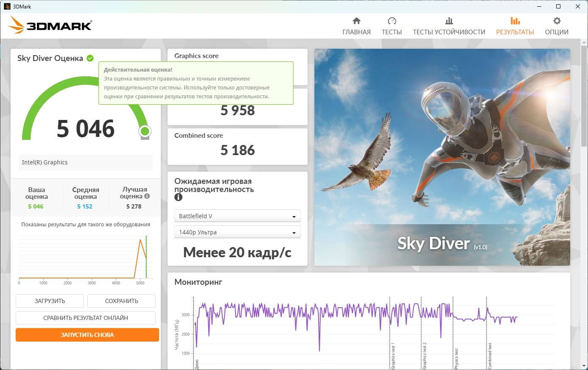This screenshot has width=588, height=370.
Task: Open the Battlefield V game dropdown
Action: coord(237,216)
